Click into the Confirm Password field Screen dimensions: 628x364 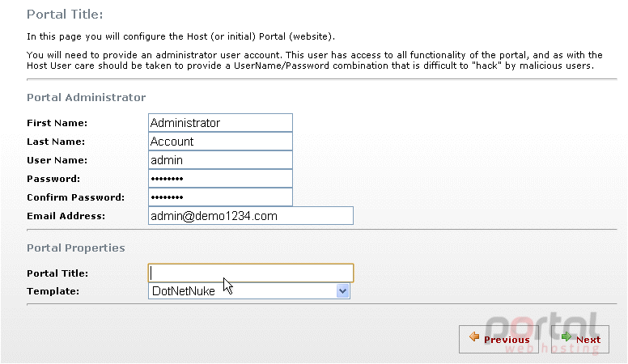click(x=220, y=197)
